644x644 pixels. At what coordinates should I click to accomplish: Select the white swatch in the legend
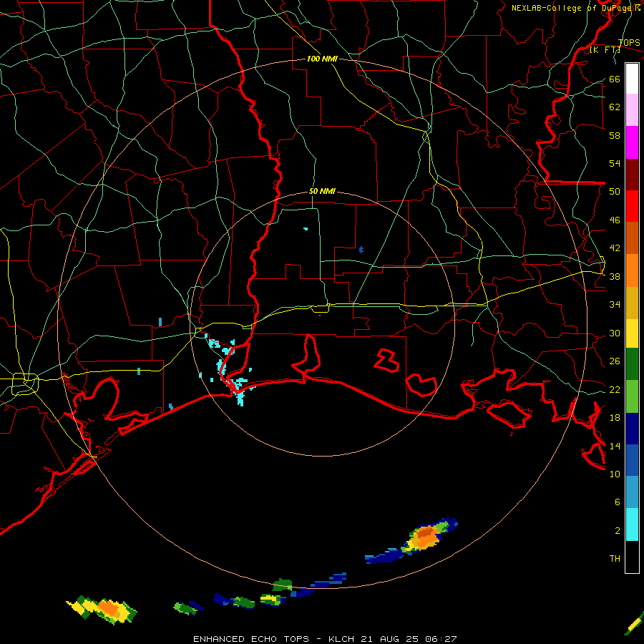tap(632, 79)
